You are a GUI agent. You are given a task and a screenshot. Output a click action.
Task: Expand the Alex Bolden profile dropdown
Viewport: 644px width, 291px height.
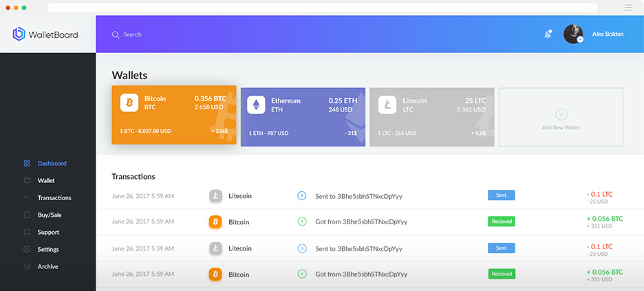point(580,40)
